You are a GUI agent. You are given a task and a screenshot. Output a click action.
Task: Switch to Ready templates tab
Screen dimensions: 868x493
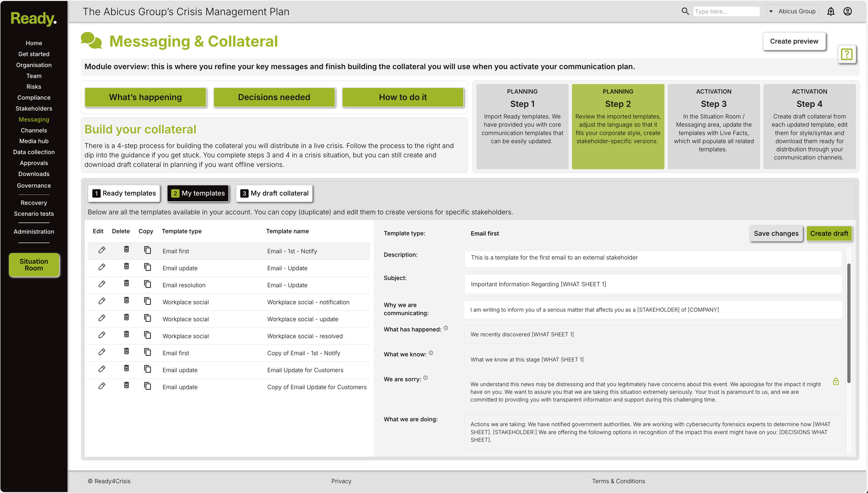tap(124, 193)
